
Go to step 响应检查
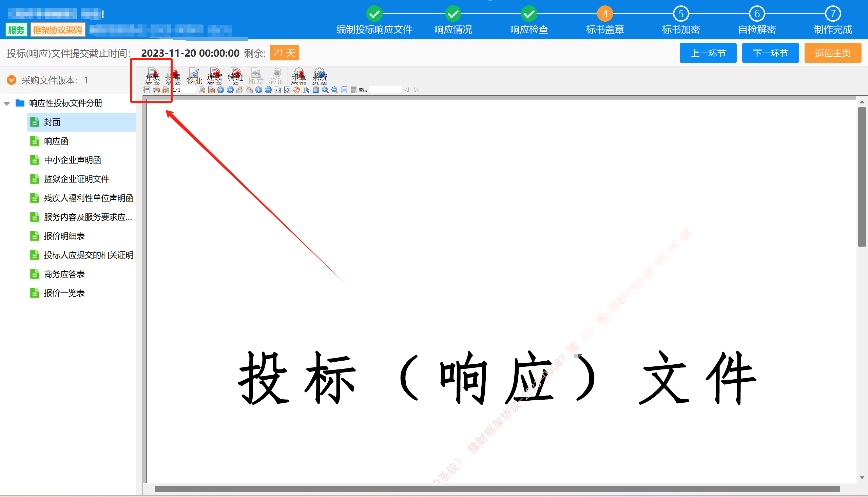529,20
